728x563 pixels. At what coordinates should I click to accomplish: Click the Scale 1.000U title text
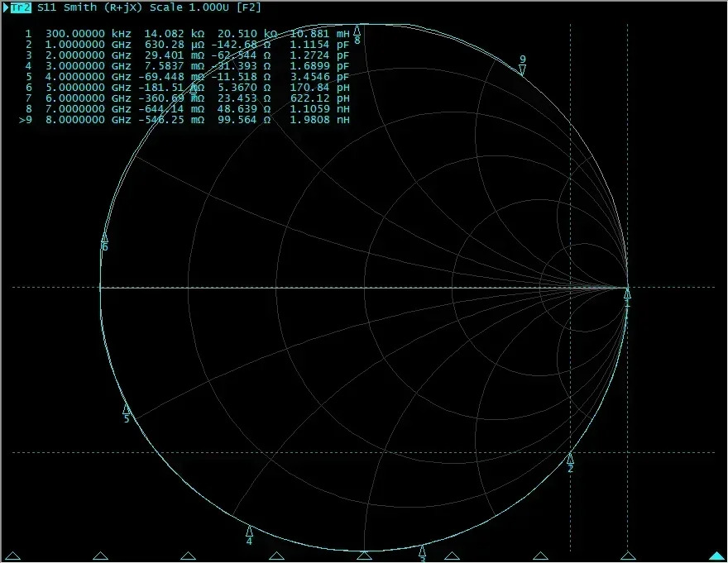pyautogui.click(x=189, y=7)
